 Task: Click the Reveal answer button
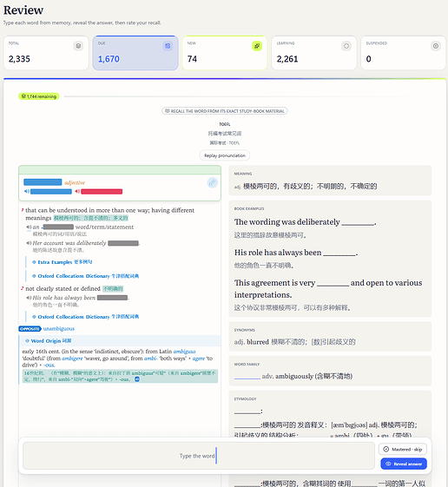pyautogui.click(x=404, y=464)
